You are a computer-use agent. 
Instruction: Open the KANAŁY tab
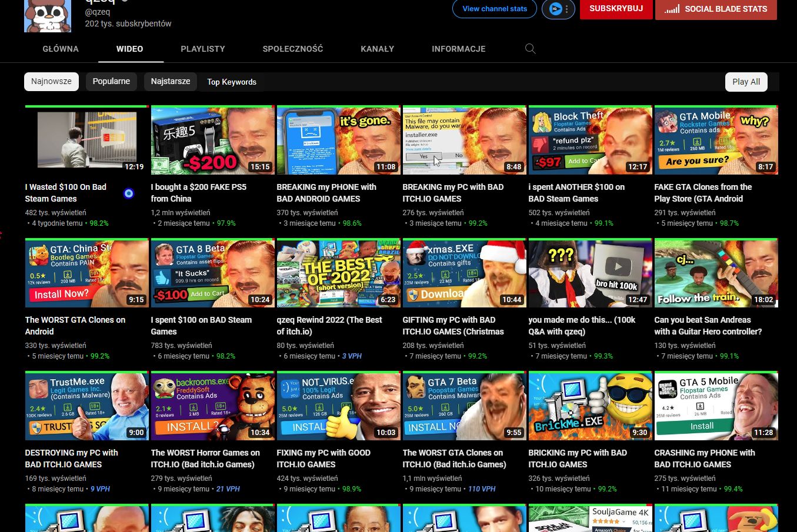(378, 49)
